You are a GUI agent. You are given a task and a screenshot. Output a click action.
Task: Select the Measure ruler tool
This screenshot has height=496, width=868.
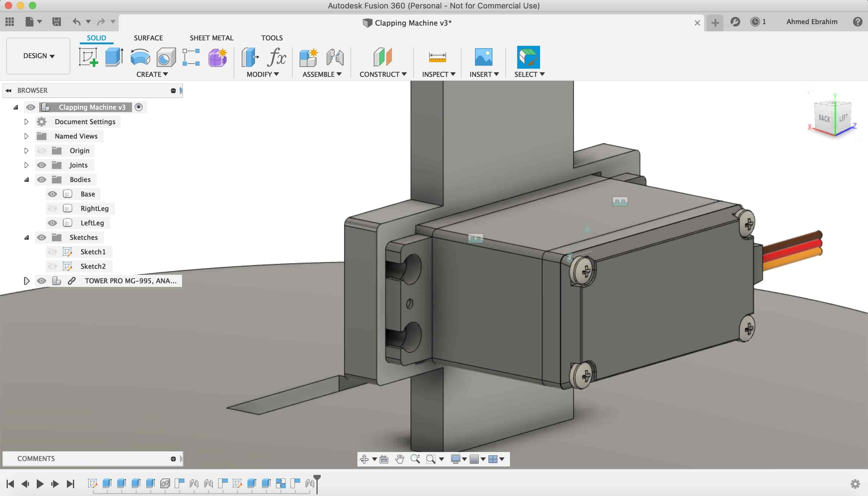pyautogui.click(x=437, y=57)
